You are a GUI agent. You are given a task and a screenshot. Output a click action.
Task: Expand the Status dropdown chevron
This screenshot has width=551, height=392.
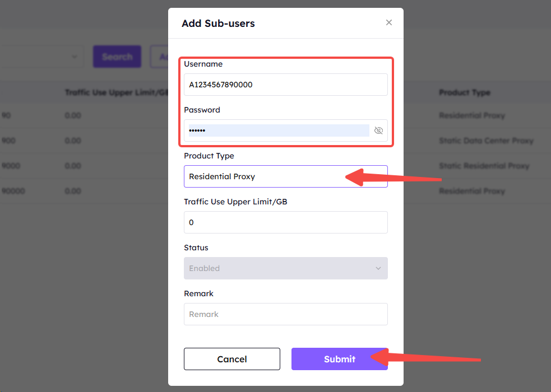click(x=378, y=268)
